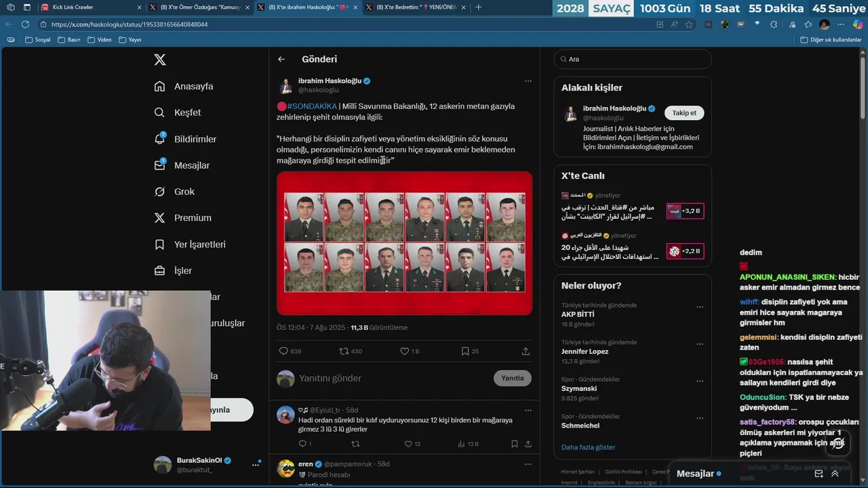
Task: Click the browser refresh button
Action: coord(25,24)
